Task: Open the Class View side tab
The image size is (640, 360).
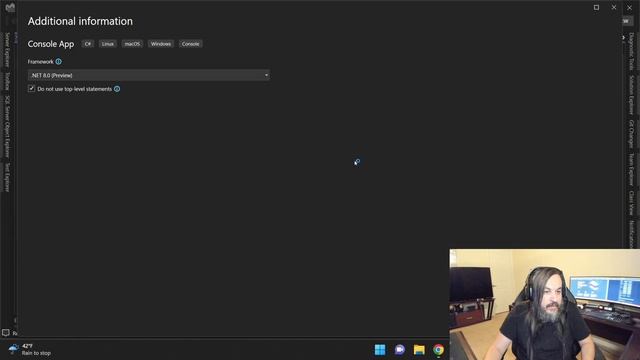Action: coord(632,203)
